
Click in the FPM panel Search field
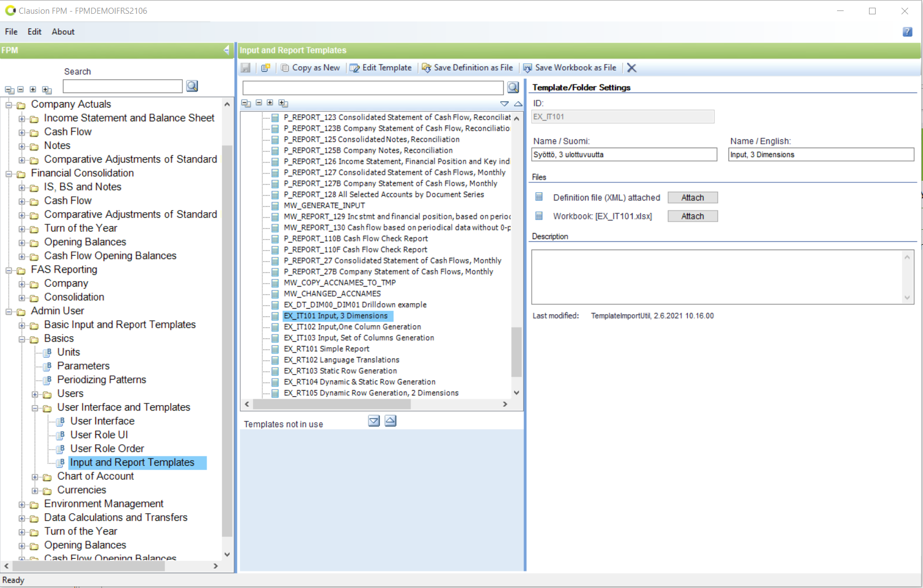pyautogui.click(x=122, y=87)
